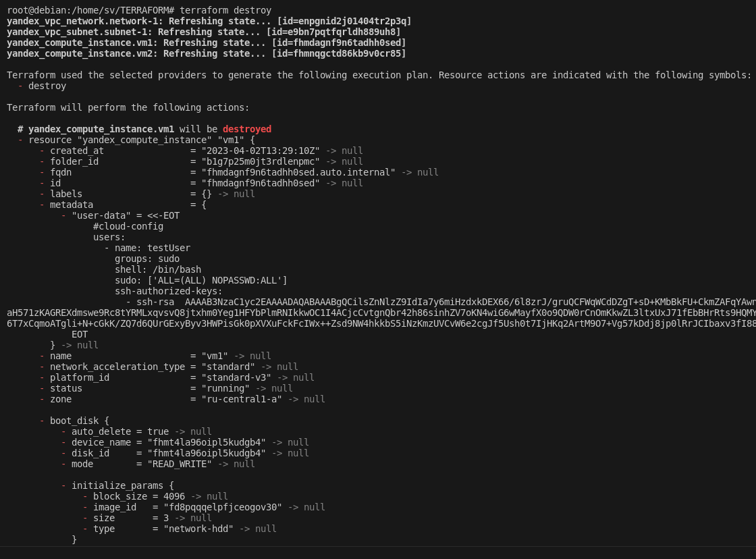Select the folder_id value b1g7p25m0jt3rdlenpmc

tap(271, 161)
